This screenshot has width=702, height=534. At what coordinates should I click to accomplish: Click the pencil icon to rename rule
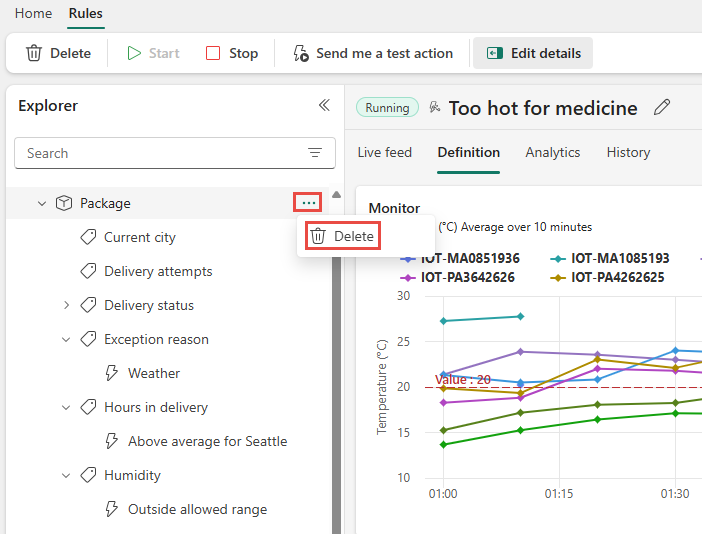tap(661, 107)
